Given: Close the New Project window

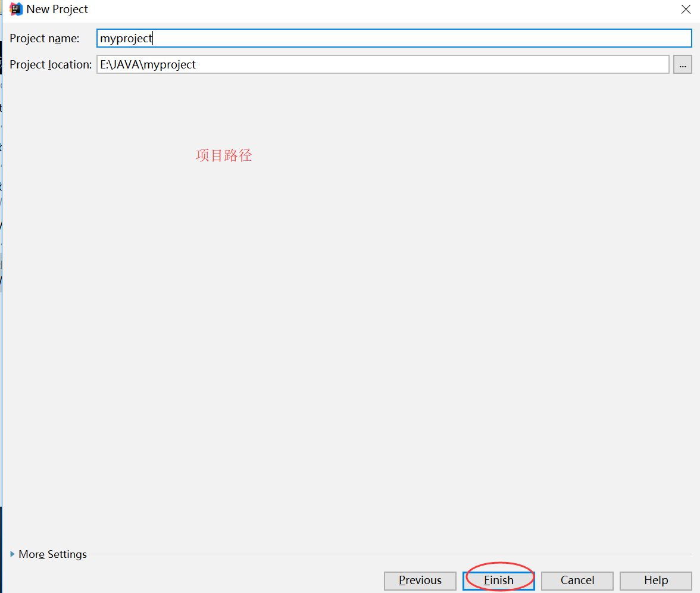Looking at the screenshot, I should (686, 10).
